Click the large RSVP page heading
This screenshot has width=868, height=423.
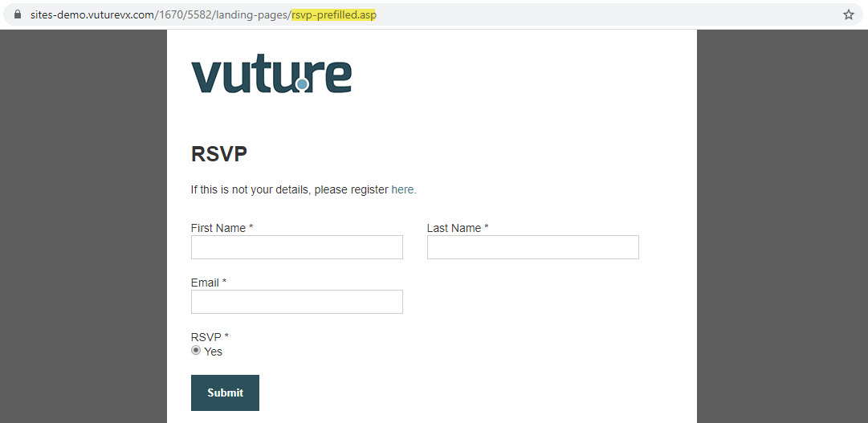coord(219,154)
